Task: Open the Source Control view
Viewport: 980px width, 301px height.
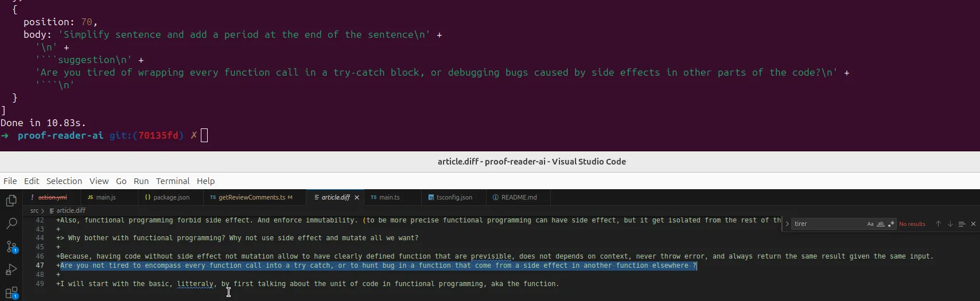Action: pyautogui.click(x=11, y=247)
